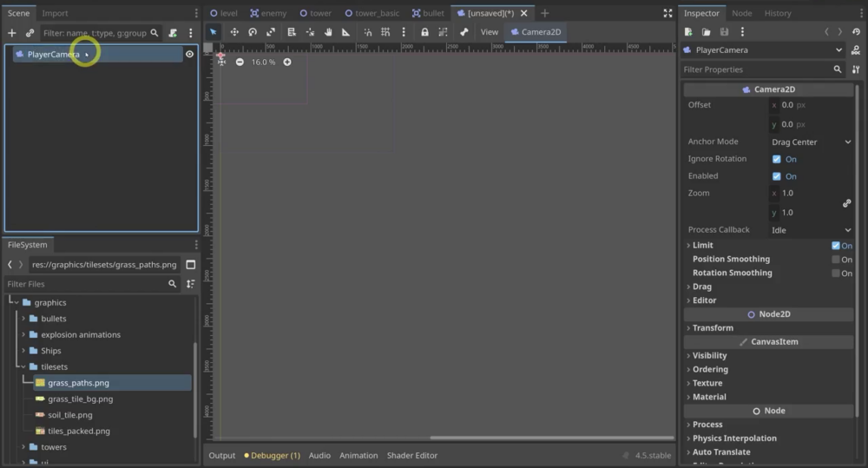Toggle Smart Snap in viewport toolbar
Viewport: 868px width, 468px height.
click(367, 32)
